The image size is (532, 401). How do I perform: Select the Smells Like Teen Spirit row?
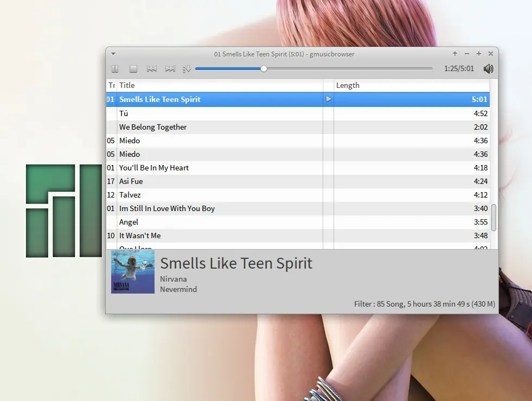(x=298, y=99)
